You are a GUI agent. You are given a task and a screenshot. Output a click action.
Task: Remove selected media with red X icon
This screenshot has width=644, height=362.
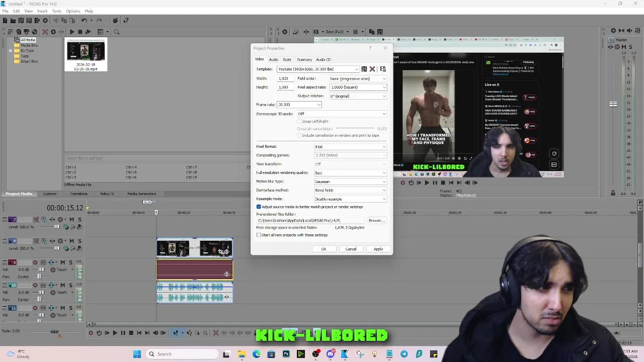[x=45, y=32]
